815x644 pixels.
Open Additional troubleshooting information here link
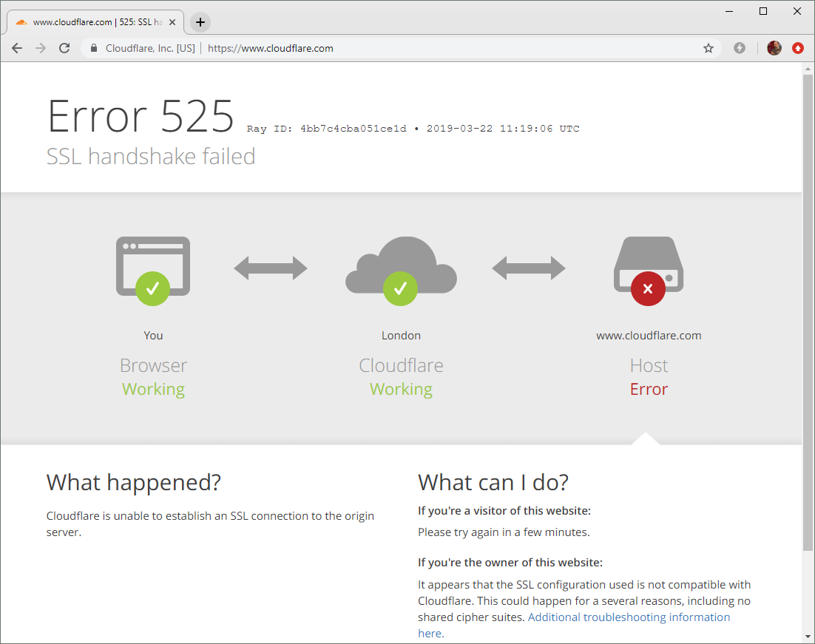[x=629, y=617]
